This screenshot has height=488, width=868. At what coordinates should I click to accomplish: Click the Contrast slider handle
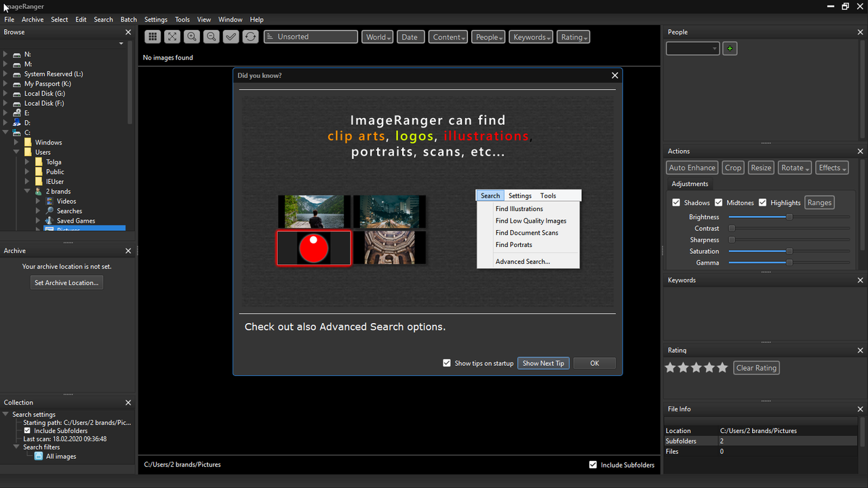(x=732, y=229)
